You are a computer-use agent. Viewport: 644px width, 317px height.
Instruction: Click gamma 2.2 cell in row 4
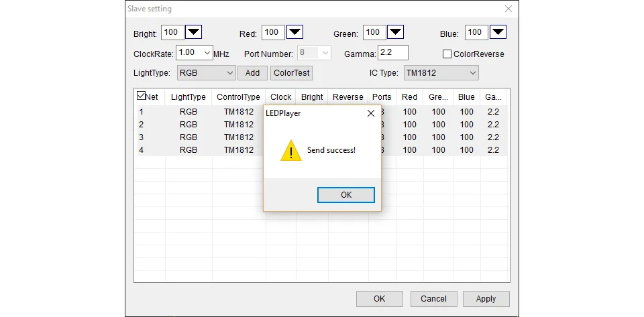[x=493, y=149]
